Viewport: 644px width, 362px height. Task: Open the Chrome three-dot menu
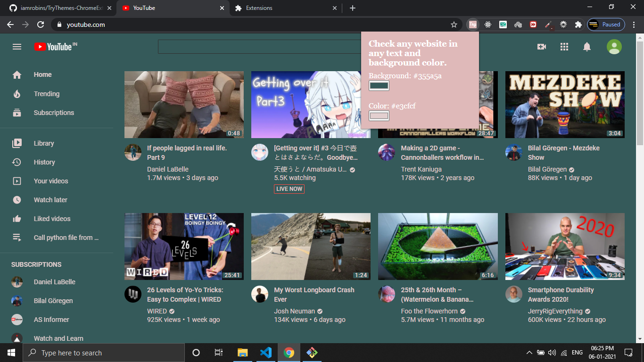(634, 25)
